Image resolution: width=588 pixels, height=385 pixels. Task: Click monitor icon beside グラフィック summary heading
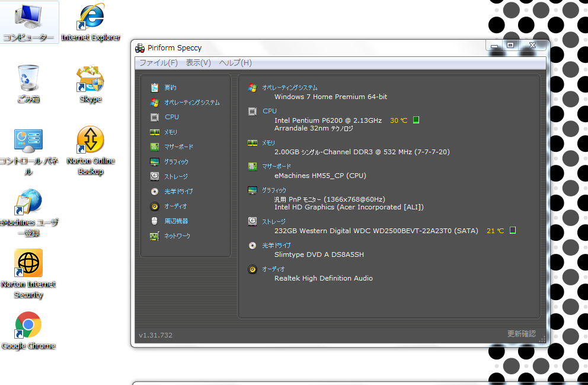[253, 190]
